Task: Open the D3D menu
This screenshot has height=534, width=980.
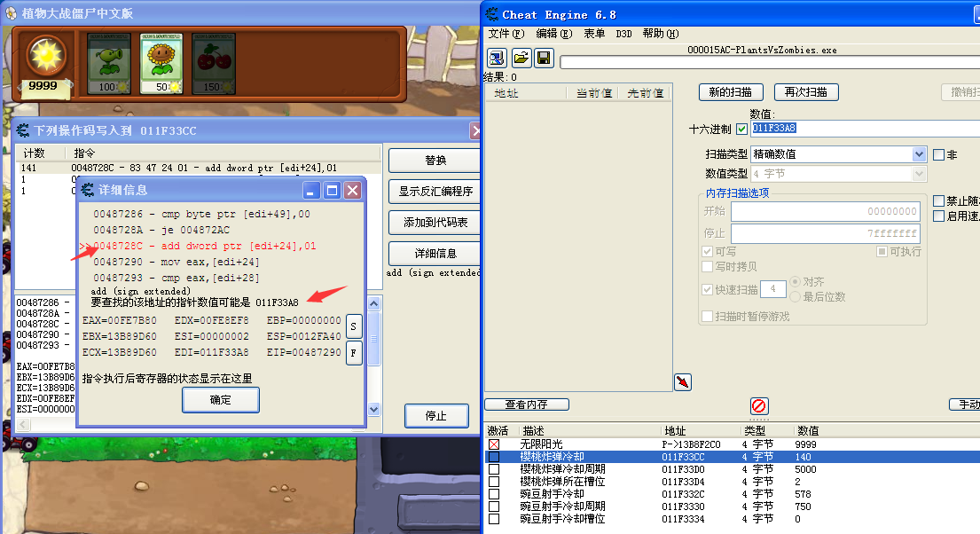Action: click(623, 34)
